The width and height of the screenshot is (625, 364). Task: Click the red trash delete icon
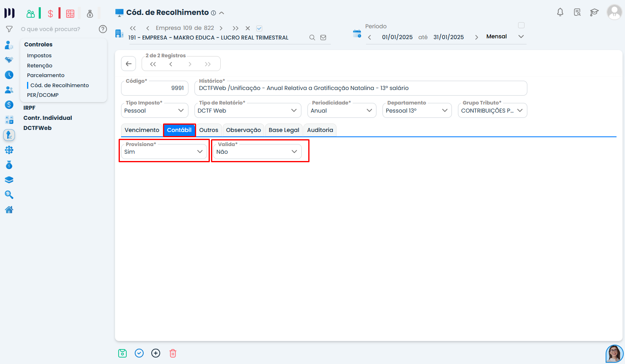click(x=173, y=353)
